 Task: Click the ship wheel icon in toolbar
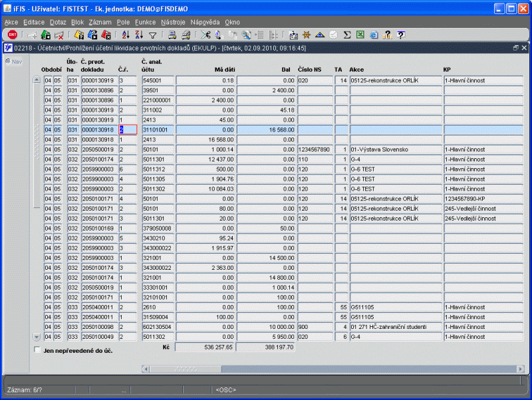pos(307,35)
